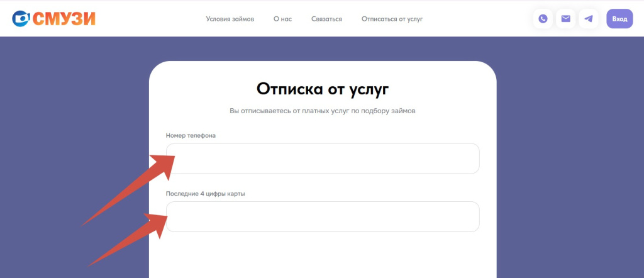Click the Последние 4 цифры карты label

coord(206,194)
